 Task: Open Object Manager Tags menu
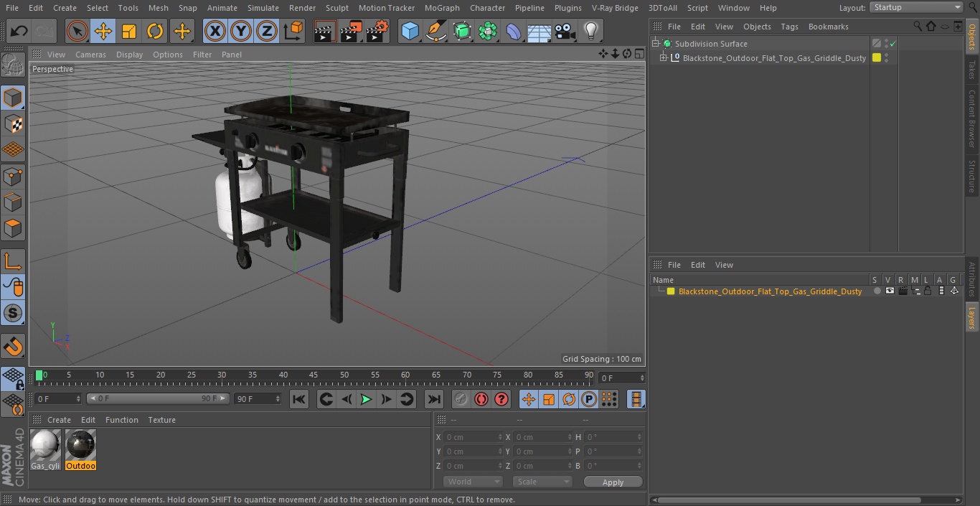click(x=789, y=27)
